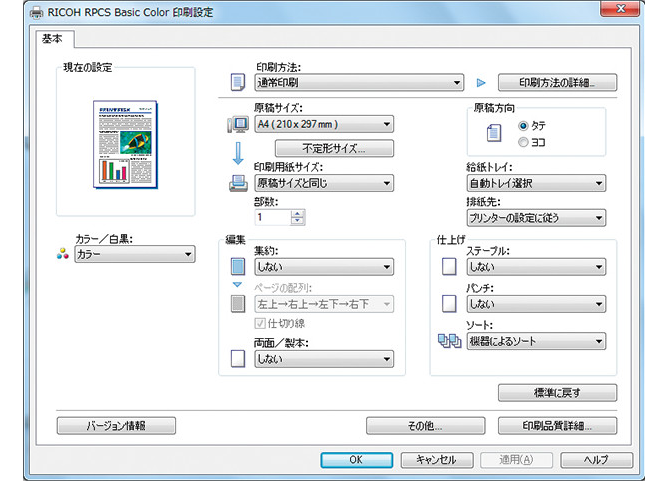Click 不定形サイズ button

[334, 148]
